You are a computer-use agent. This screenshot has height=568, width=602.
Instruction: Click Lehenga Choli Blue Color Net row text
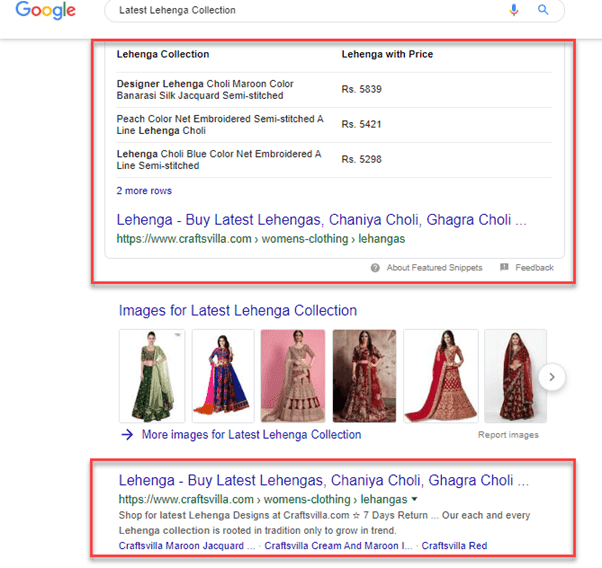point(219,160)
